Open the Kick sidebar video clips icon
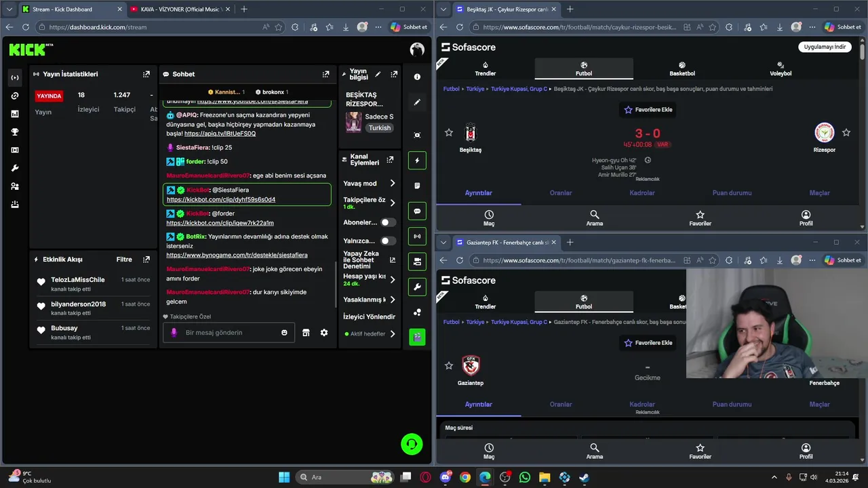This screenshot has height=488, width=868. tap(15, 150)
